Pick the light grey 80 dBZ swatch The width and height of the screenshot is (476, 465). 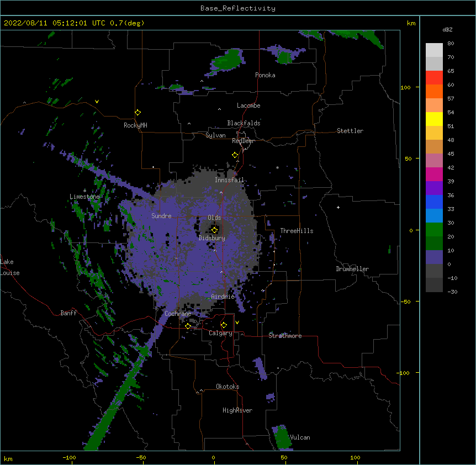click(x=434, y=50)
